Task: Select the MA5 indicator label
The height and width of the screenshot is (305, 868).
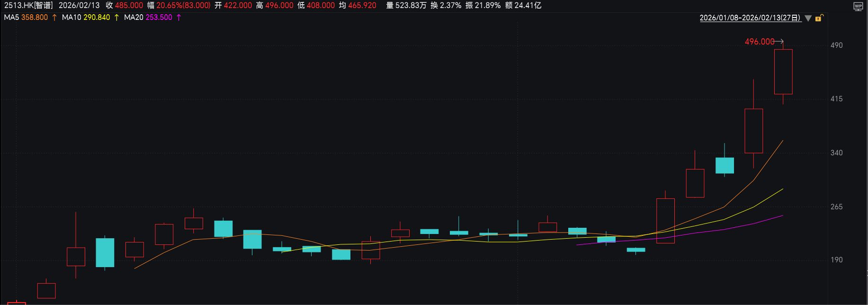Action: [x=11, y=18]
